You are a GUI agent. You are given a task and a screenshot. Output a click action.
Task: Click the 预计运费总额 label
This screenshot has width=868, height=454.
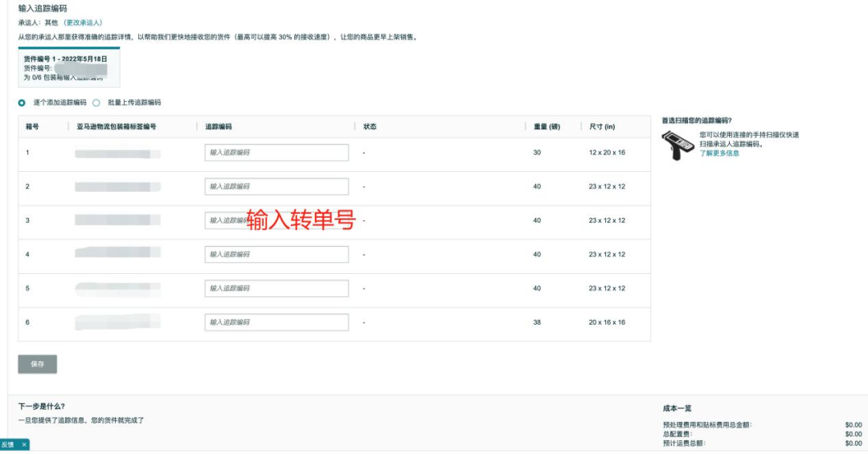pos(684,444)
